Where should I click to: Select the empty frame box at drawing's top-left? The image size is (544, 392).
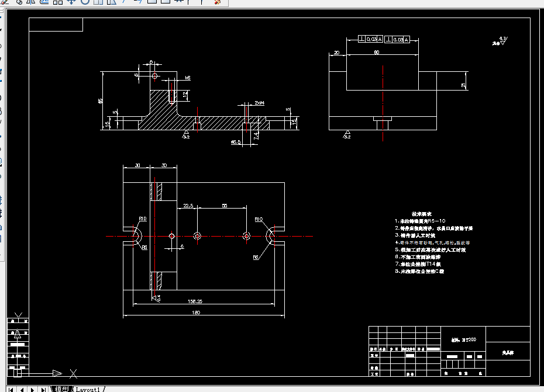point(56,25)
